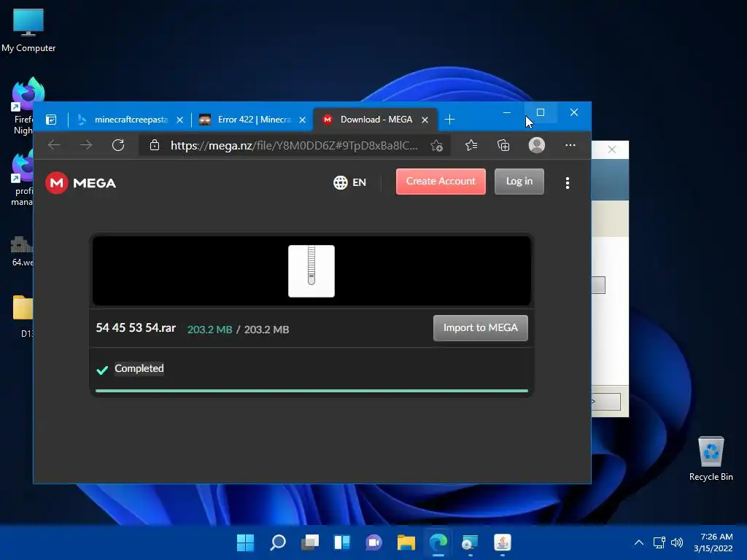Click Create Account button
The height and width of the screenshot is (560, 747).
441,182
